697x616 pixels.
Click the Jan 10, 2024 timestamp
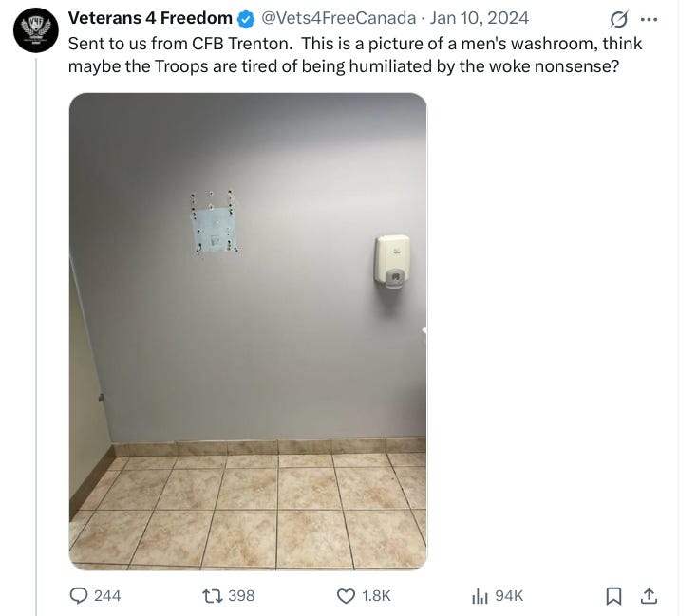click(480, 18)
